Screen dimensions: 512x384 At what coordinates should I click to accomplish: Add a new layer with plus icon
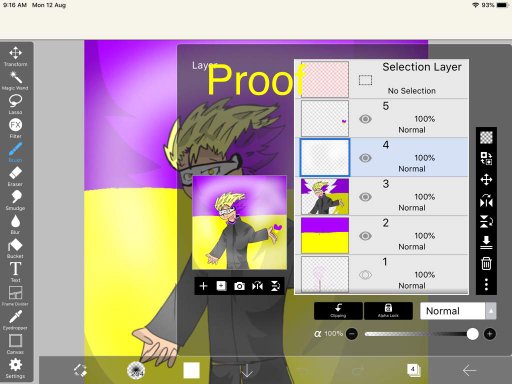pos(203,286)
